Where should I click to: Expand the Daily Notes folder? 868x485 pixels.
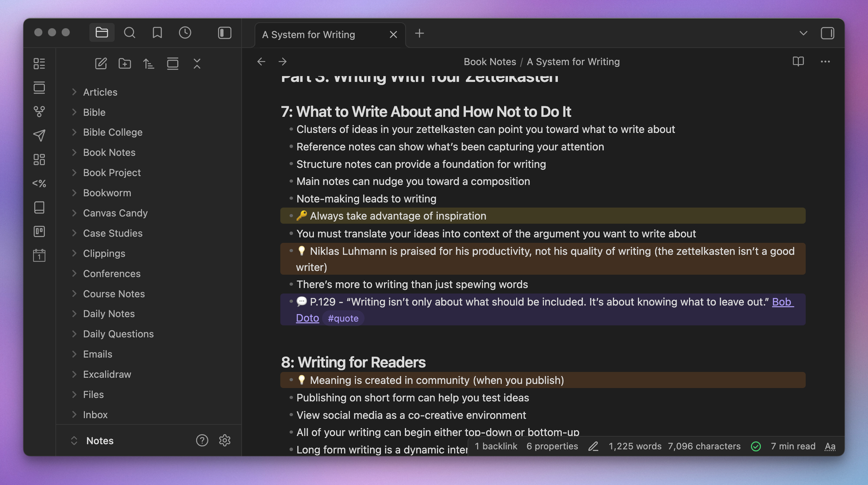(x=108, y=314)
